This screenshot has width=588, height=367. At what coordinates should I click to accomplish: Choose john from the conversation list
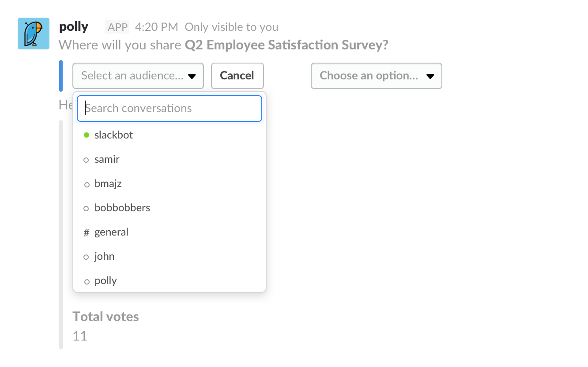[105, 256]
